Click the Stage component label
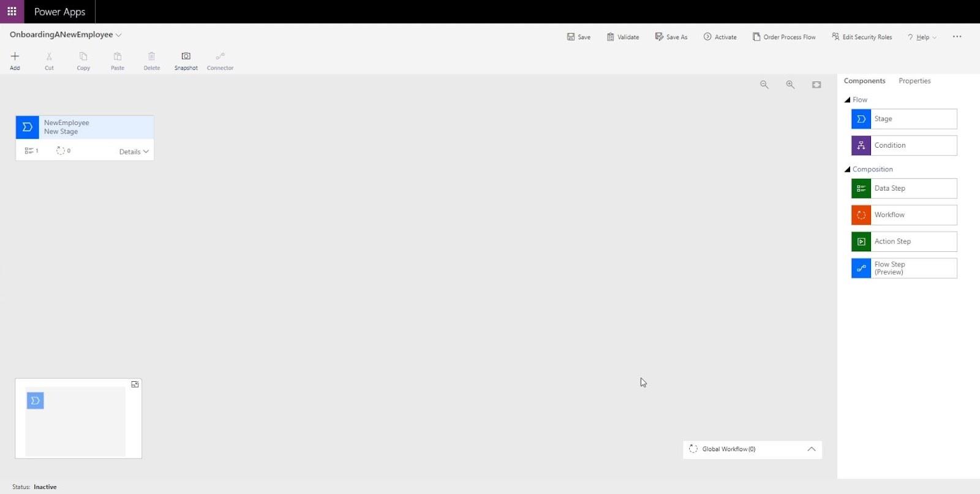Viewport: 980px width, 494px height. tap(883, 119)
